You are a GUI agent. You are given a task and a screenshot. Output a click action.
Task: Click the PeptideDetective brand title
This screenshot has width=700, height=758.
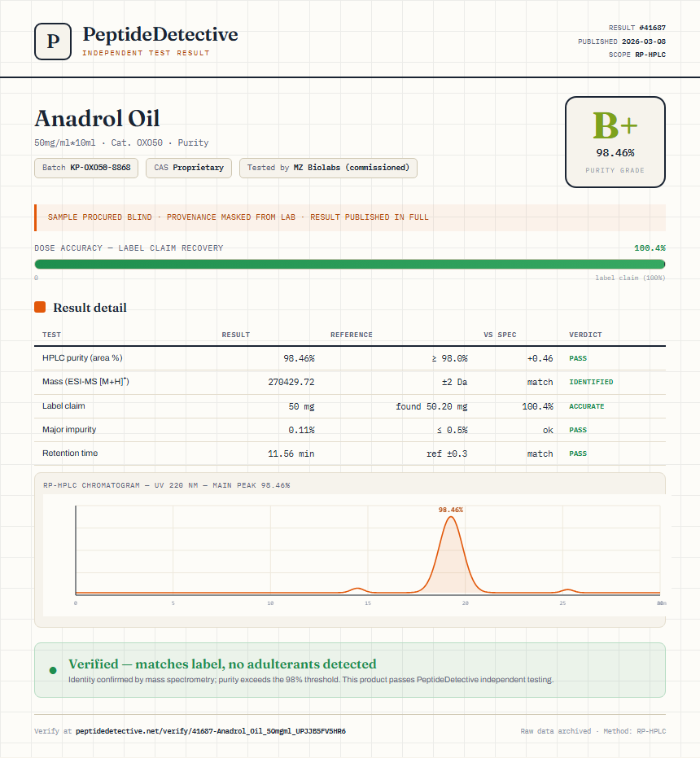(x=160, y=34)
